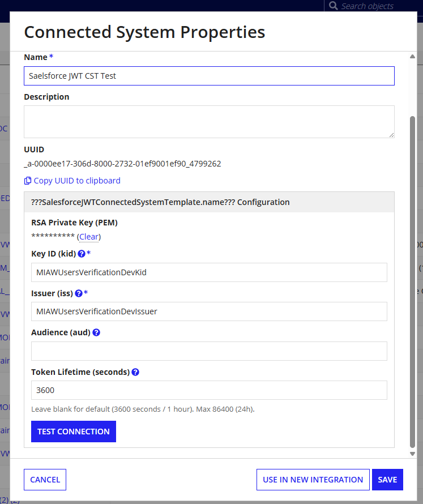Click the scrollbar down arrow in dialog

[412, 454]
